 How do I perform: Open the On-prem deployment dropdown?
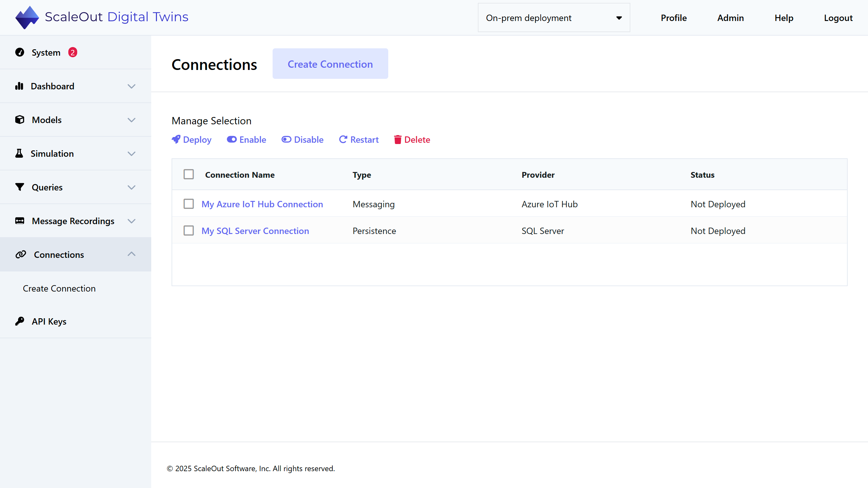(554, 17)
